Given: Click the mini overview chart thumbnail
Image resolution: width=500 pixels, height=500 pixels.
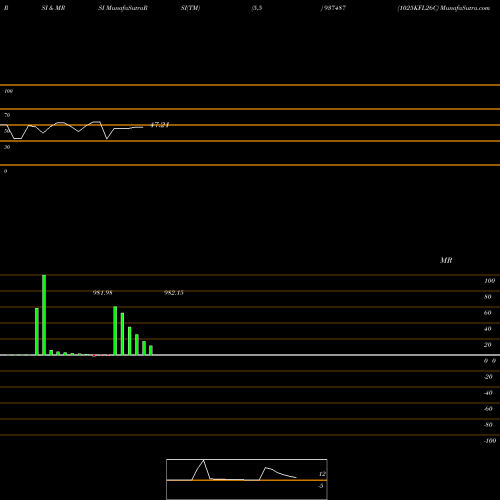Looking at the screenshot, I should pyautogui.click(x=247, y=479).
